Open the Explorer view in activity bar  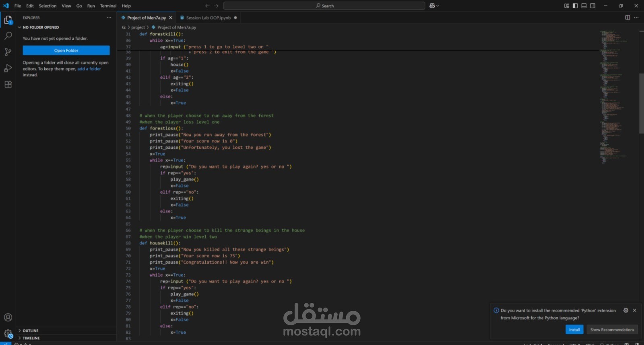click(x=8, y=20)
